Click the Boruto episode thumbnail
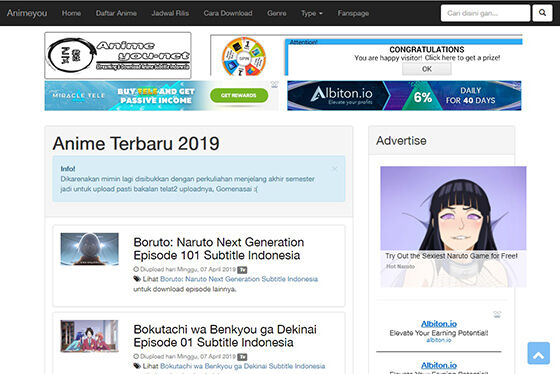 (89, 249)
